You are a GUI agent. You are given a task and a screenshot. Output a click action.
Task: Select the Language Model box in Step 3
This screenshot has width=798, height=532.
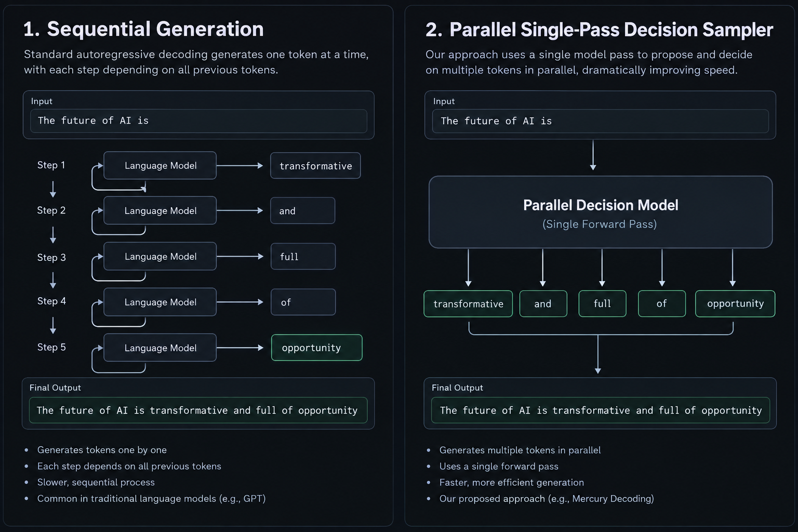160,256
